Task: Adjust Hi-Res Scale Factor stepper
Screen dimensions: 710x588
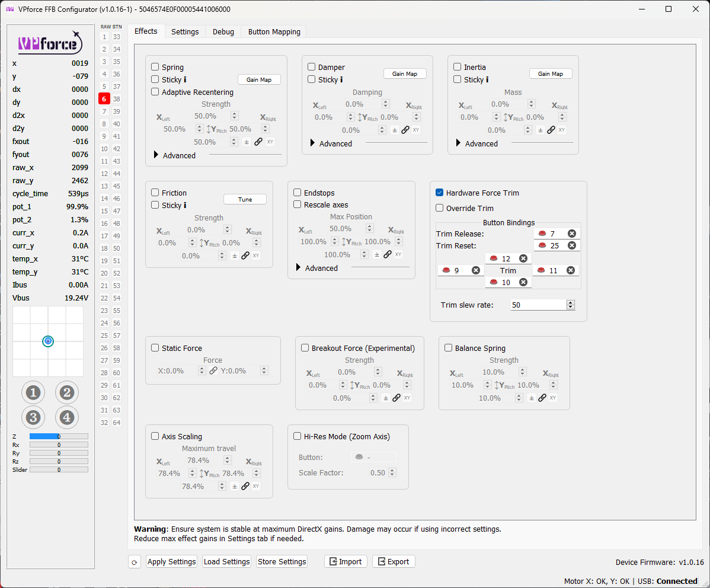Action: point(392,472)
